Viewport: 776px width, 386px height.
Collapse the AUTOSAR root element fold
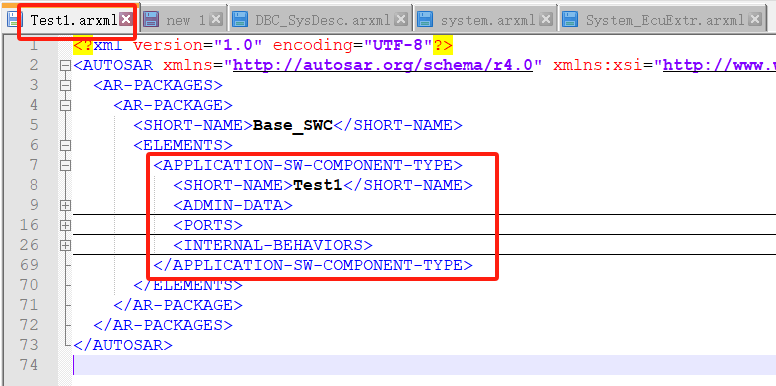click(x=65, y=65)
